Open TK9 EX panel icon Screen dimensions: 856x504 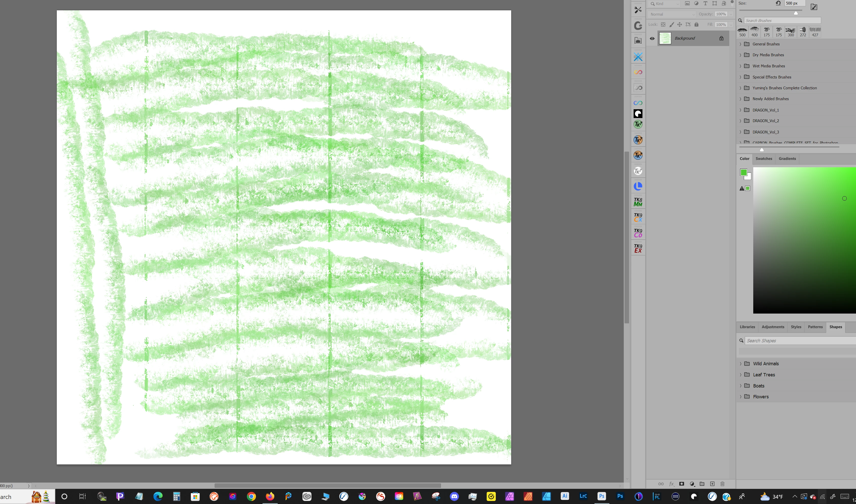pyautogui.click(x=638, y=248)
